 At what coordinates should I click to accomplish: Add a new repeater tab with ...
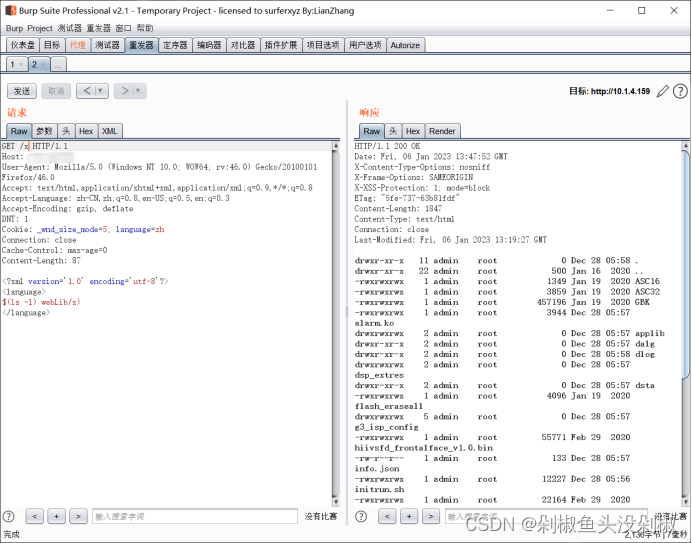[58, 64]
